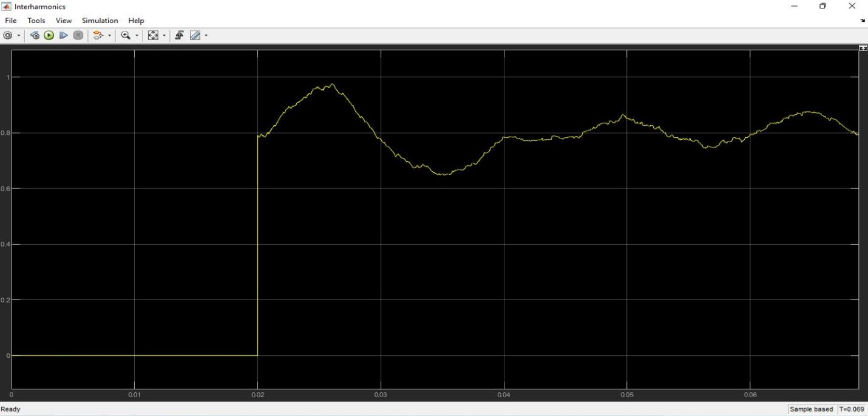Expand the dropdown arrow beside the gear
Image resolution: width=868 pixels, height=416 pixels.
pos(19,35)
